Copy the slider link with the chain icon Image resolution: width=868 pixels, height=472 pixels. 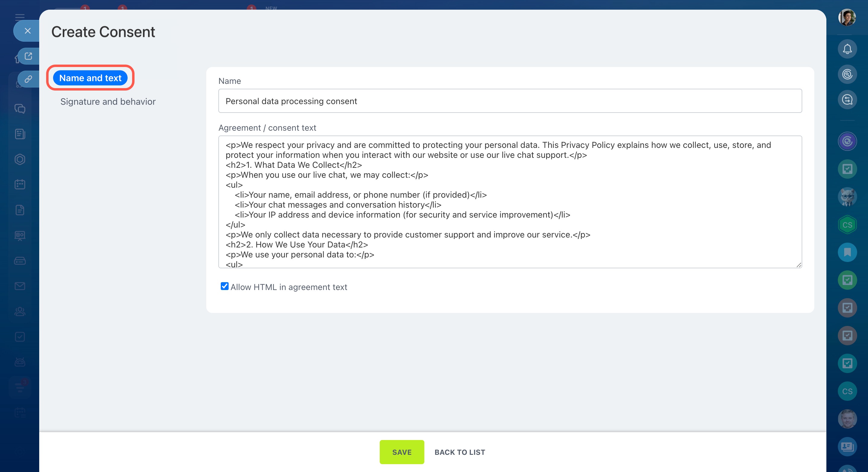point(28,79)
